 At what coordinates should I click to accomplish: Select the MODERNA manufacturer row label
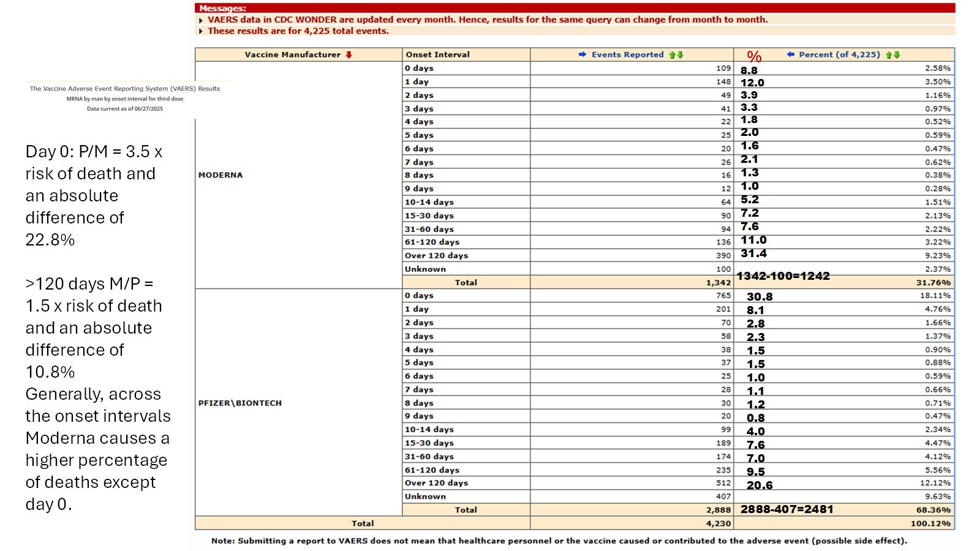(221, 175)
